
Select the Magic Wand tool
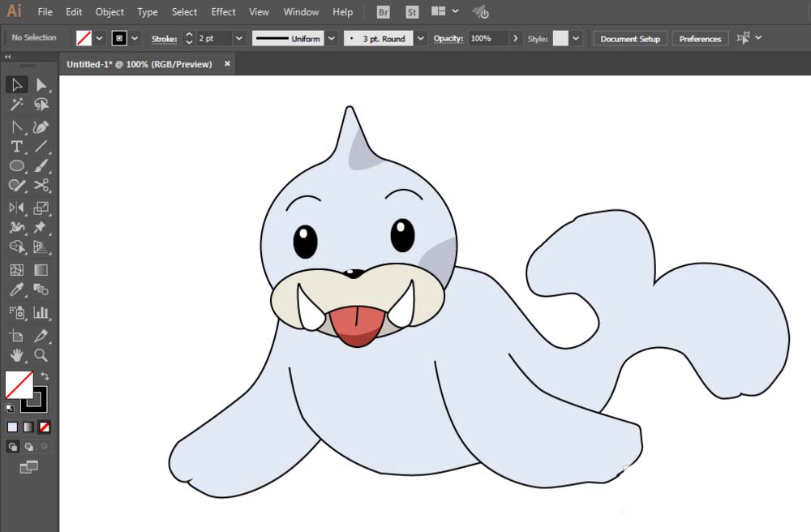pyautogui.click(x=16, y=105)
